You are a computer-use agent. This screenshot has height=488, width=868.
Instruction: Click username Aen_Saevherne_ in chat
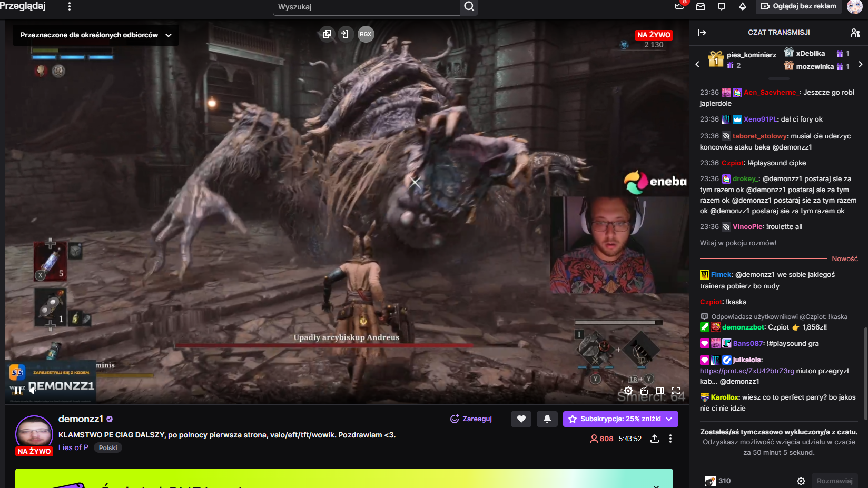point(771,92)
